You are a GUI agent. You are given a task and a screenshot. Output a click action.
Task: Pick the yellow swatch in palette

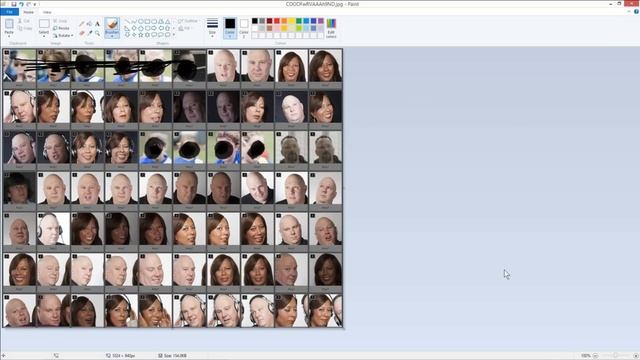(291, 21)
